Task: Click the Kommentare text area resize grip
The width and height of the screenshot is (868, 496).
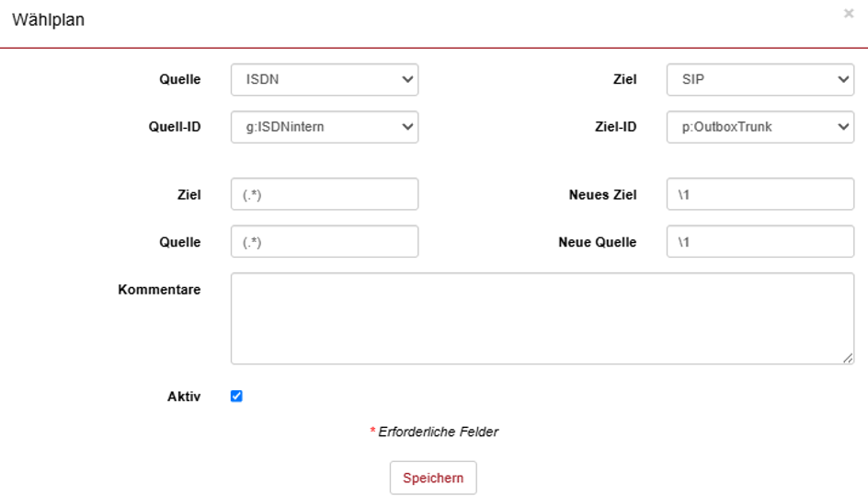Action: point(848,359)
